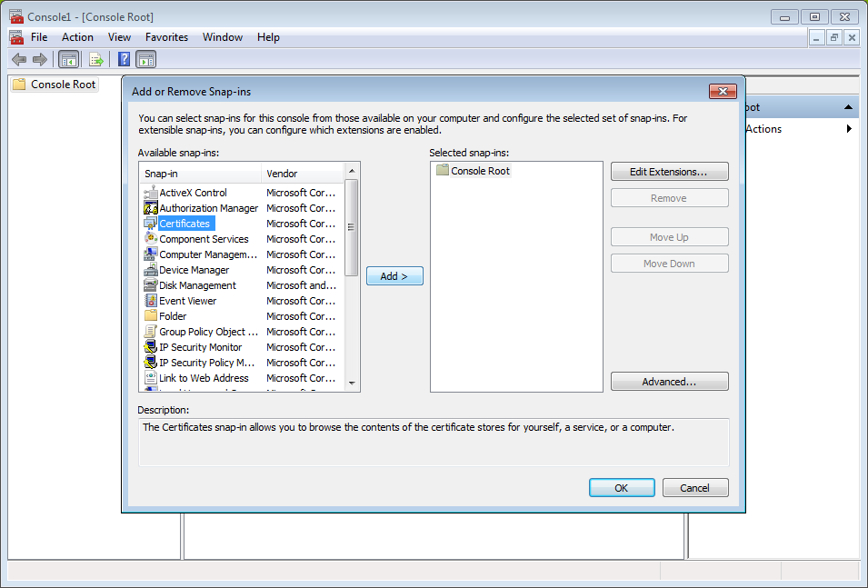
Task: Click scroll up arrow of snap-in list
Action: 352,171
